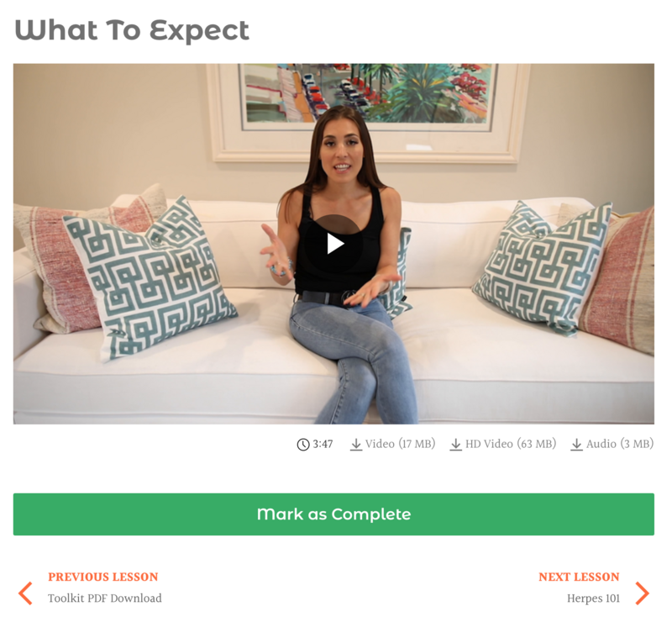Play the What To Expect video

click(333, 244)
